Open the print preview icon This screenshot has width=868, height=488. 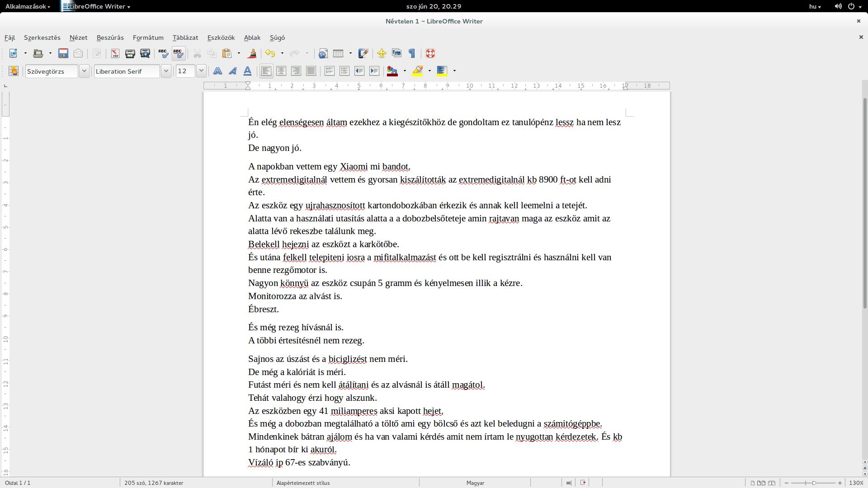tap(145, 53)
